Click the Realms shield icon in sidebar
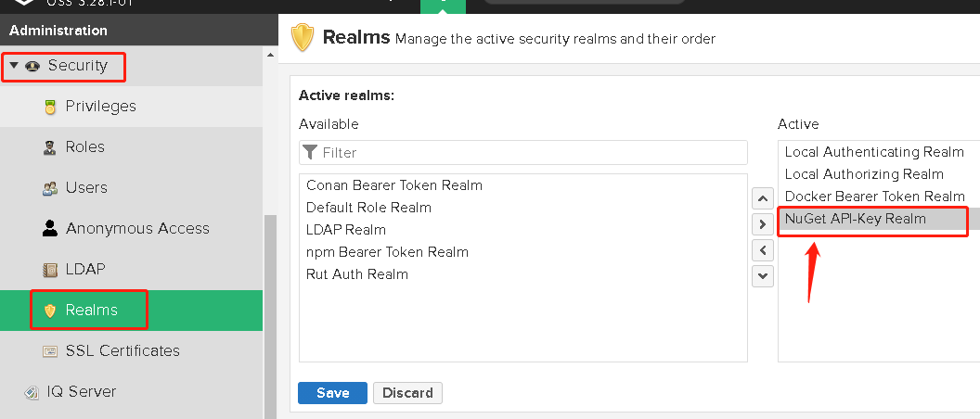Image resolution: width=980 pixels, height=419 pixels. (50, 311)
